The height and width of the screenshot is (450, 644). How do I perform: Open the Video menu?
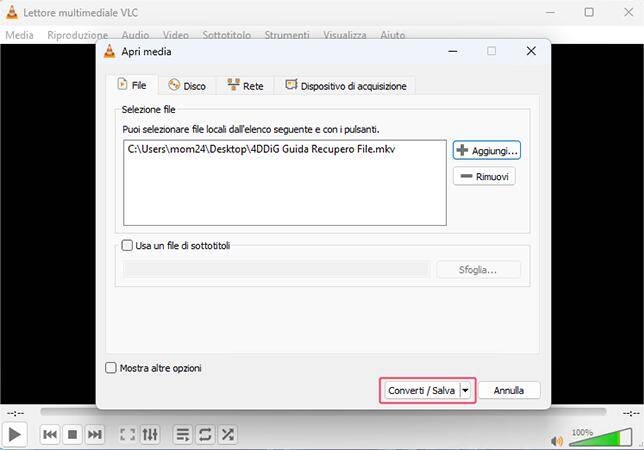point(175,35)
